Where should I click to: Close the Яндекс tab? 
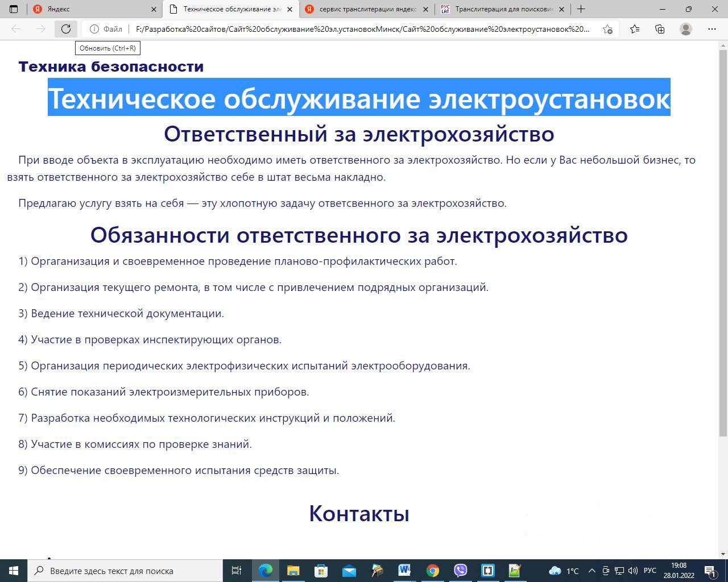pyautogui.click(x=154, y=10)
